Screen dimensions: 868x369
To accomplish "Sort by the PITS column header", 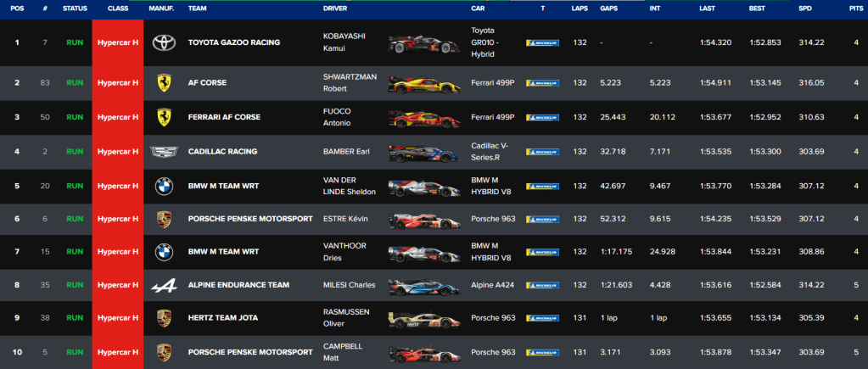I will point(856,8).
